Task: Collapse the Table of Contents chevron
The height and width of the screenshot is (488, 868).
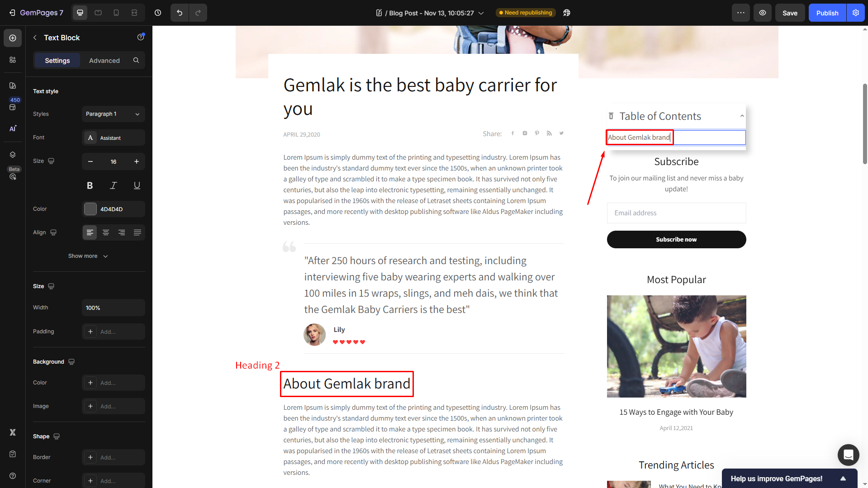Action: pyautogui.click(x=742, y=116)
